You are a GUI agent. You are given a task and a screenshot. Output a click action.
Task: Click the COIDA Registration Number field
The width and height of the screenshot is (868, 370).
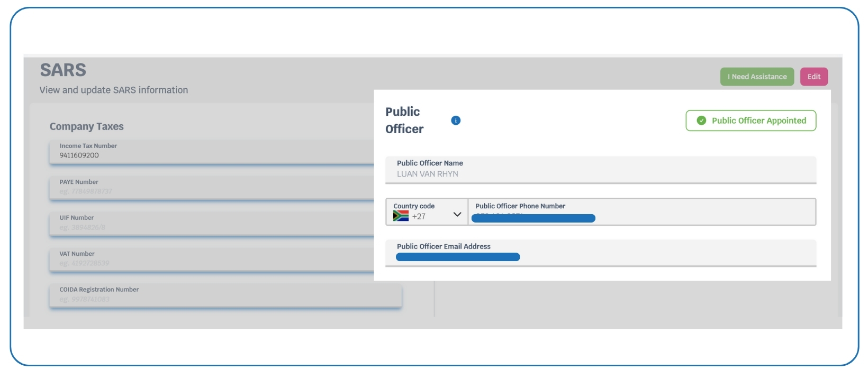(x=225, y=295)
